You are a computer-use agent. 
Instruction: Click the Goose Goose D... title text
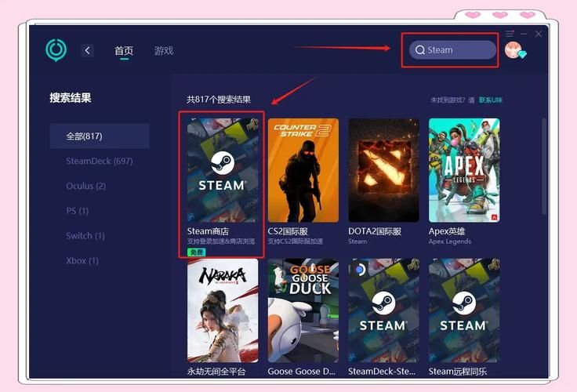pos(301,372)
